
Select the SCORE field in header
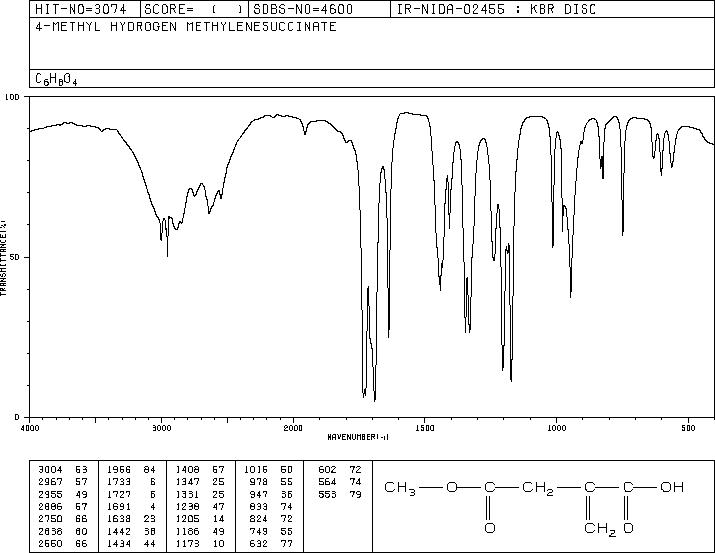(x=194, y=9)
